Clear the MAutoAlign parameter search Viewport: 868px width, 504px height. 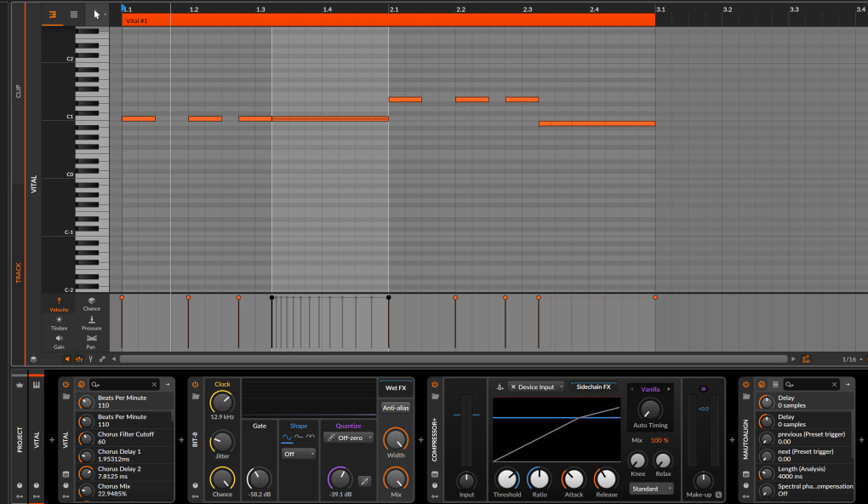coord(834,384)
